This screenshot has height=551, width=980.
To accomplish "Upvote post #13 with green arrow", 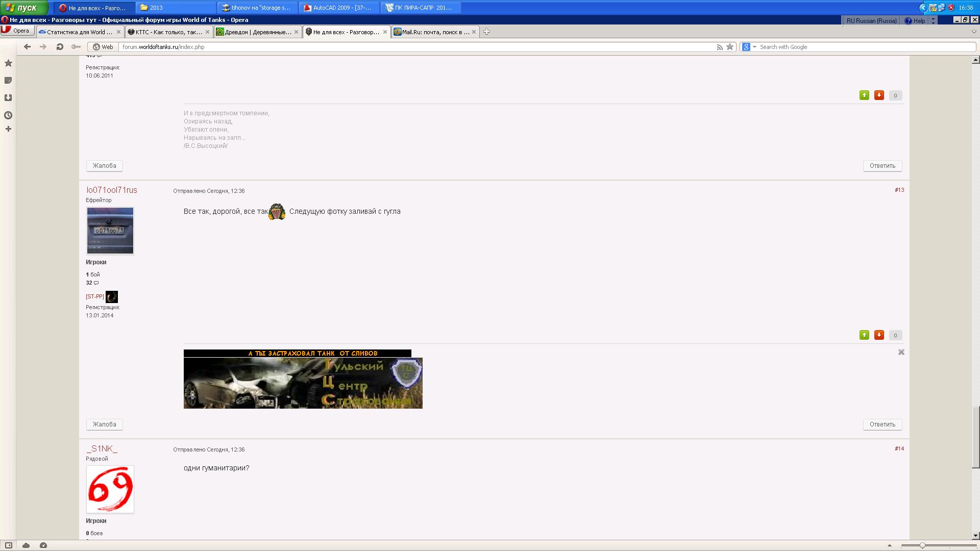I will tap(864, 335).
